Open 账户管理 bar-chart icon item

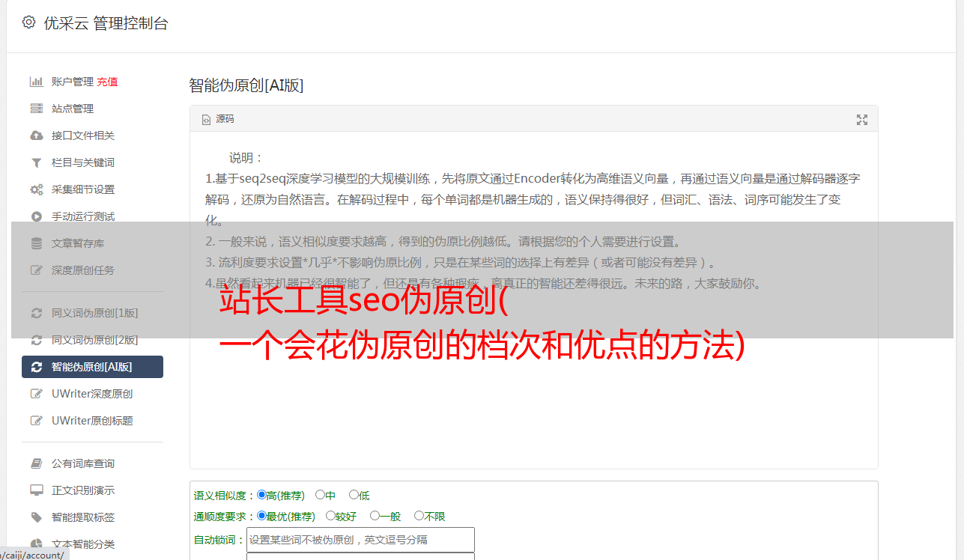[x=36, y=82]
